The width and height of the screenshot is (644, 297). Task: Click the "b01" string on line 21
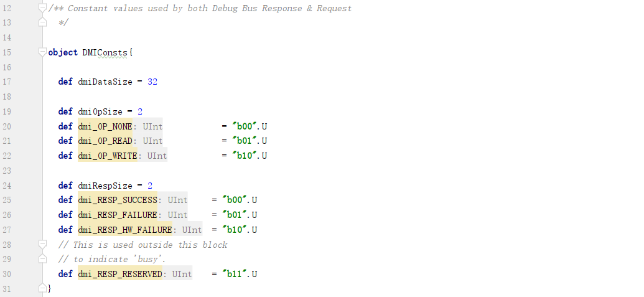246,141
